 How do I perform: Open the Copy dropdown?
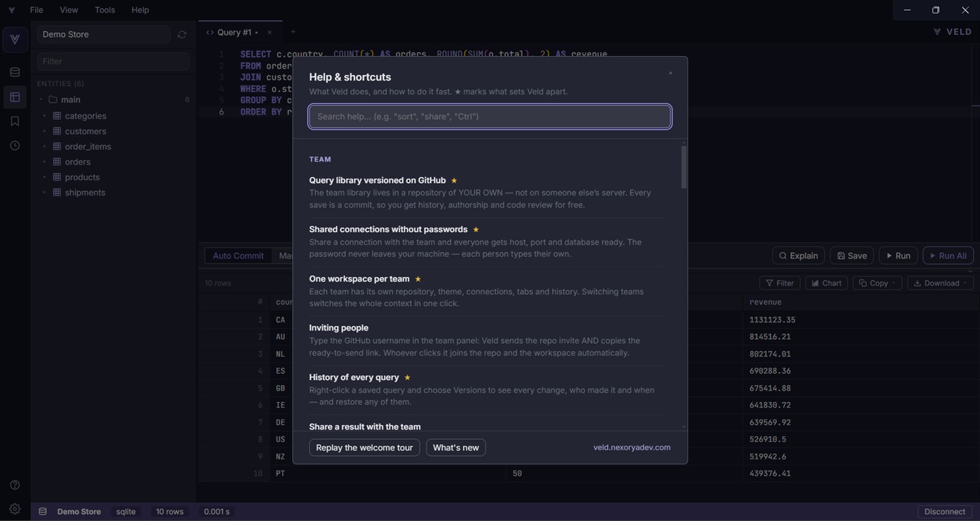[878, 283]
